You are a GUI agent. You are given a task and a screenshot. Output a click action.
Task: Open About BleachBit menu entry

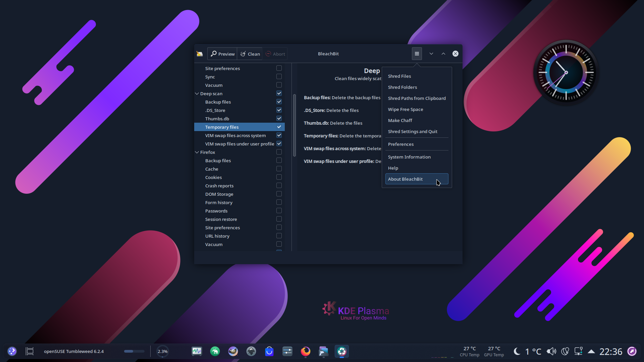coord(417,179)
